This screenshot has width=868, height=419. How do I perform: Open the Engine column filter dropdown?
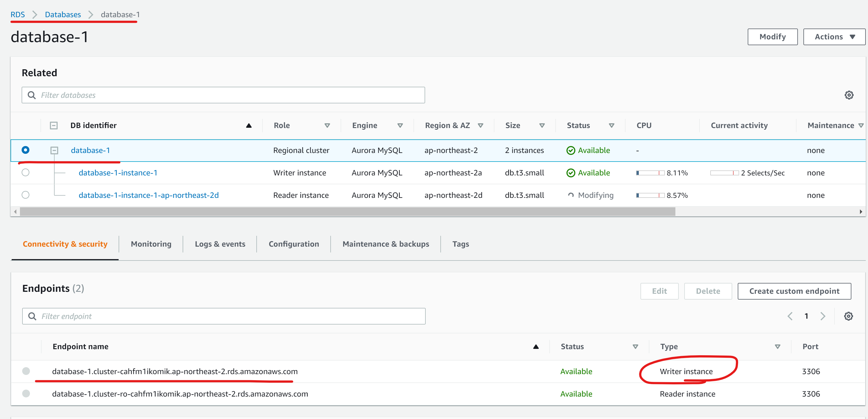(x=400, y=125)
